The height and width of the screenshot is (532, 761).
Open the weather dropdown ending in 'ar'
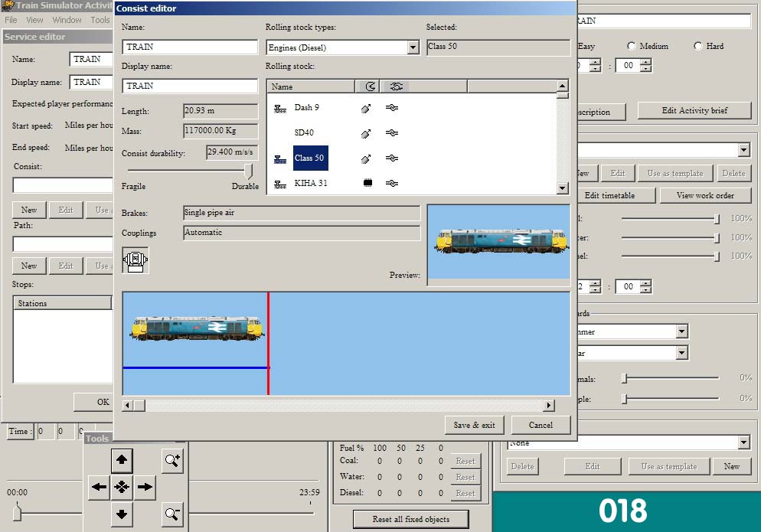tap(682, 353)
